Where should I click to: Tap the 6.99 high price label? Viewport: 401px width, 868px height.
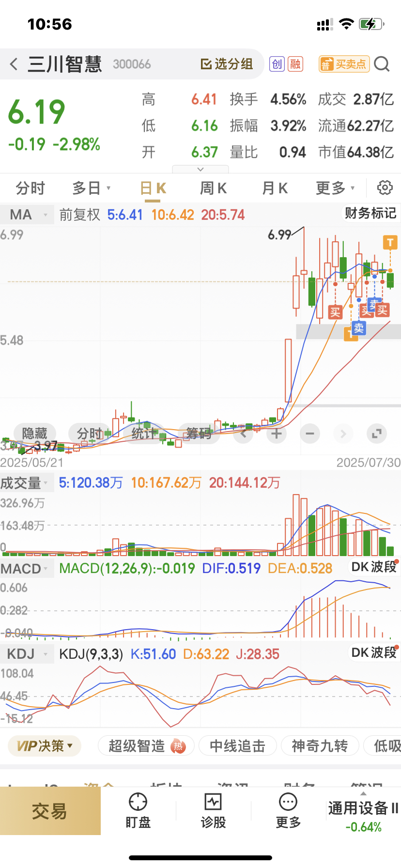click(279, 235)
